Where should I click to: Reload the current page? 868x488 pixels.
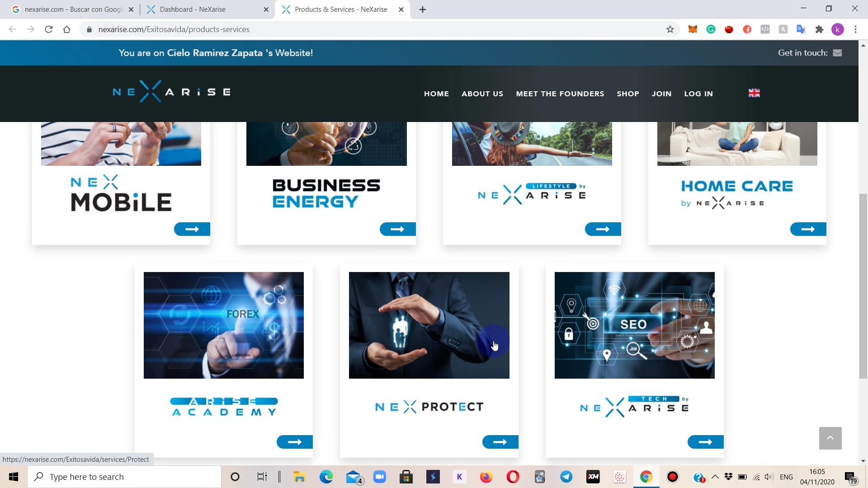pyautogui.click(x=49, y=29)
